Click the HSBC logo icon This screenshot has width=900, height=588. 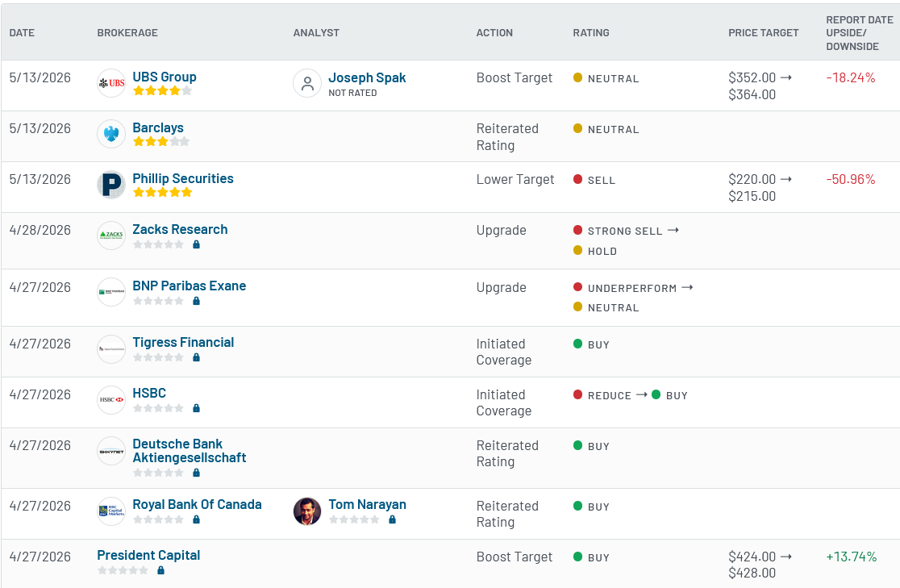[111, 399]
